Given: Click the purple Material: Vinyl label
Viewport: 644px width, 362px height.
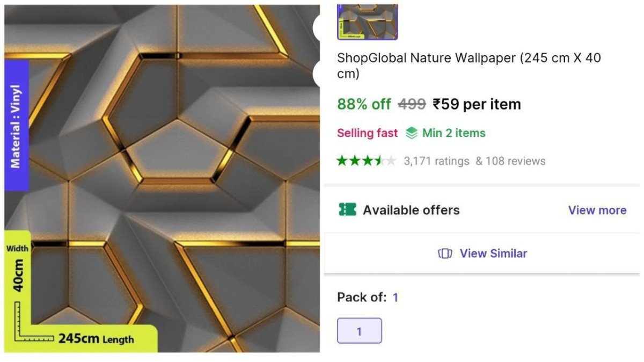Looking at the screenshot, I should pyautogui.click(x=17, y=126).
